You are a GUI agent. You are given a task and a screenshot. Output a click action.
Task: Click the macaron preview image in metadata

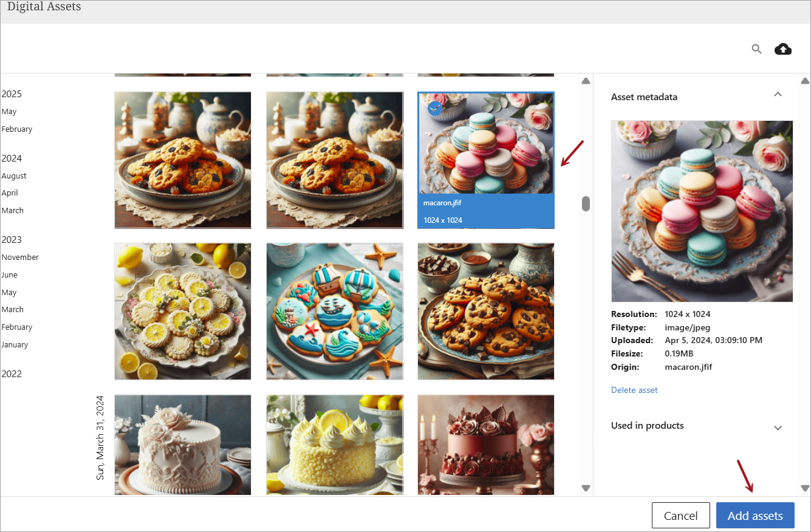(702, 211)
